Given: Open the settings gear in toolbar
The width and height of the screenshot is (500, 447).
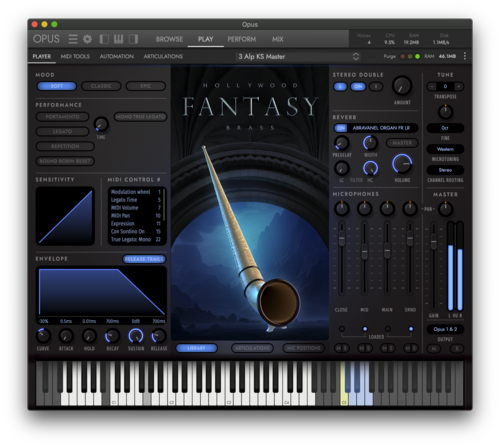Looking at the screenshot, I should (x=87, y=39).
